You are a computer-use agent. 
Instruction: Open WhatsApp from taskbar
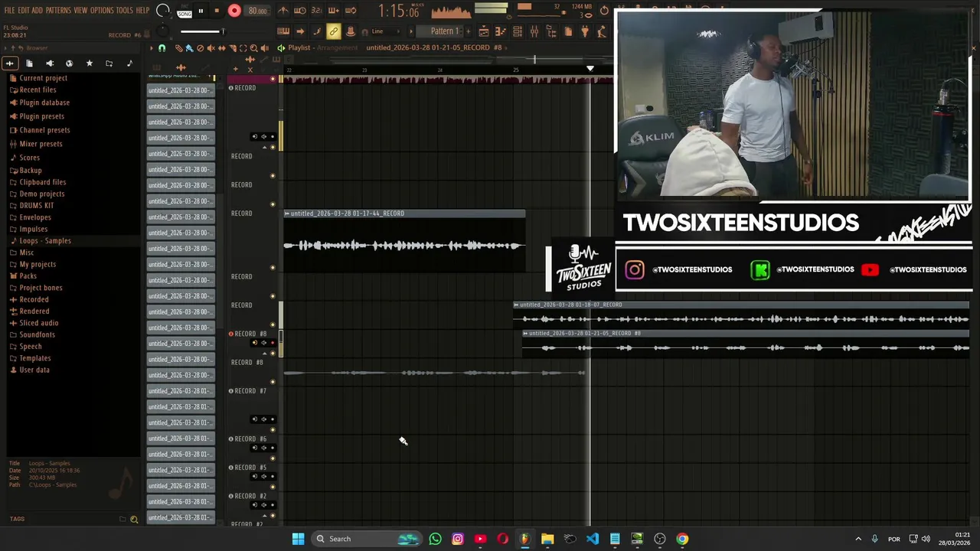(x=435, y=539)
